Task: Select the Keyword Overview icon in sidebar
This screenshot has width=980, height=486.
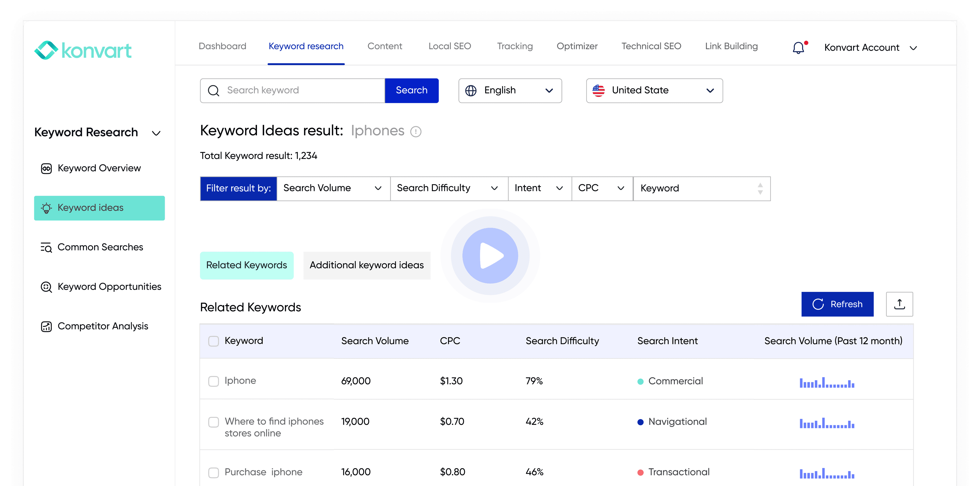Action: pos(46,168)
